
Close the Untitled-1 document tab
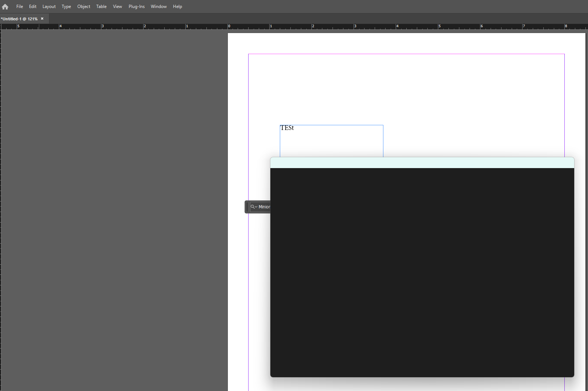(42, 19)
